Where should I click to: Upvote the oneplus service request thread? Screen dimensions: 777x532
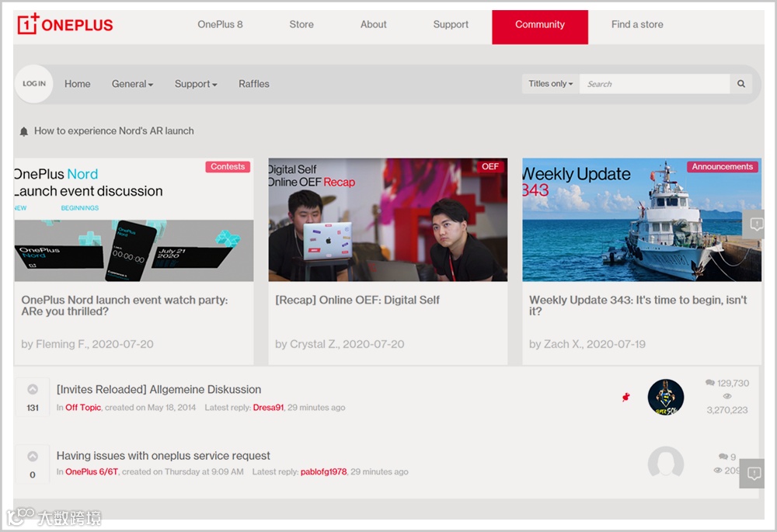coord(33,456)
